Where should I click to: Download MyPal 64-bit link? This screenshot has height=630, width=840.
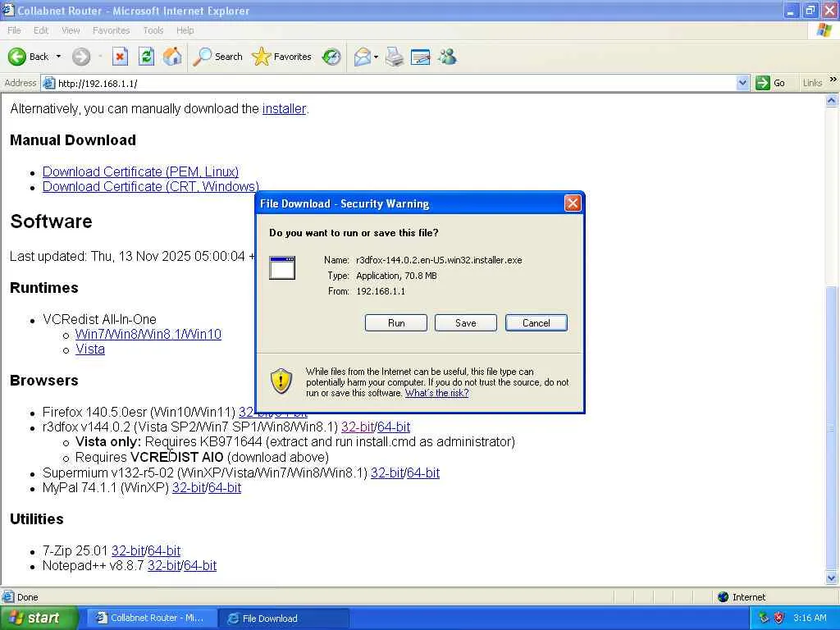pyautogui.click(x=225, y=488)
